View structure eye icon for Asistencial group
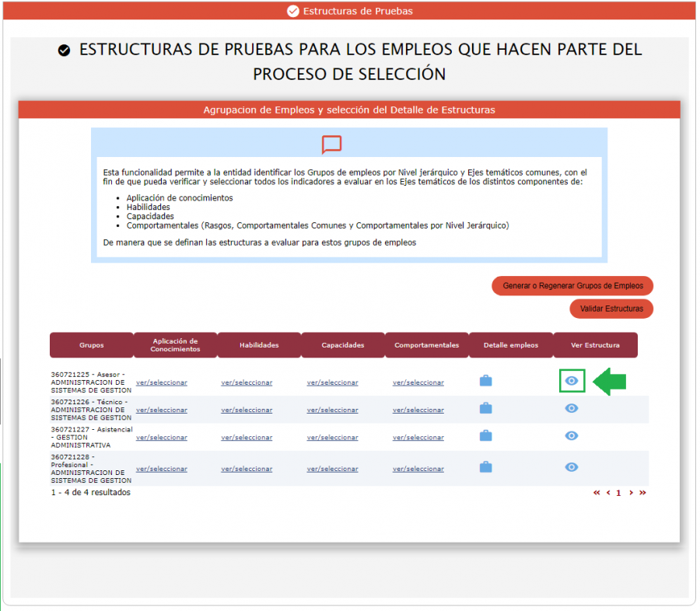This screenshot has width=700, height=611. tap(572, 436)
